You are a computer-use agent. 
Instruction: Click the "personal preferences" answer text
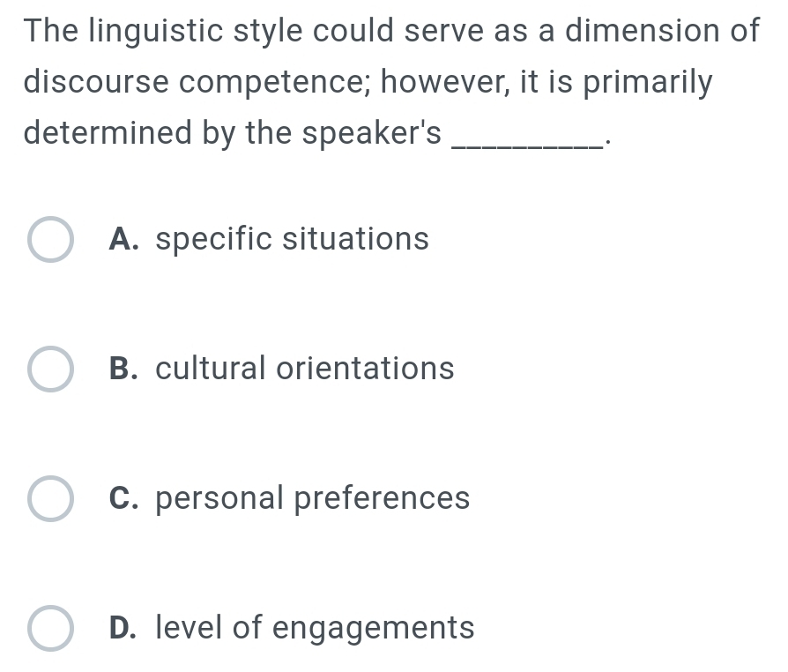coord(312,498)
